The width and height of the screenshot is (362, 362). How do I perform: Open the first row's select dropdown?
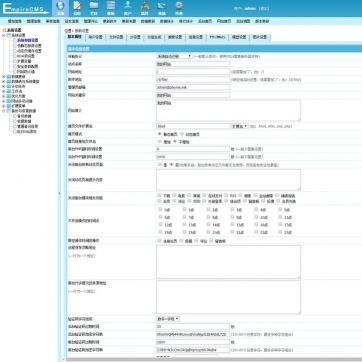point(174,56)
